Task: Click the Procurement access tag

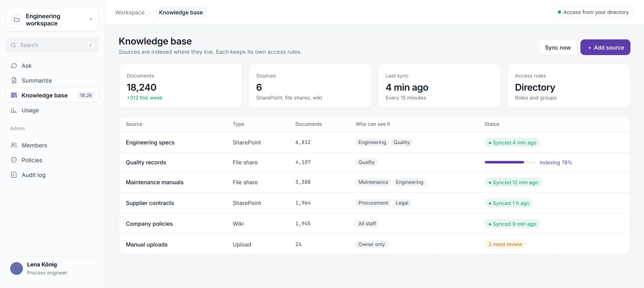Action: point(373,203)
